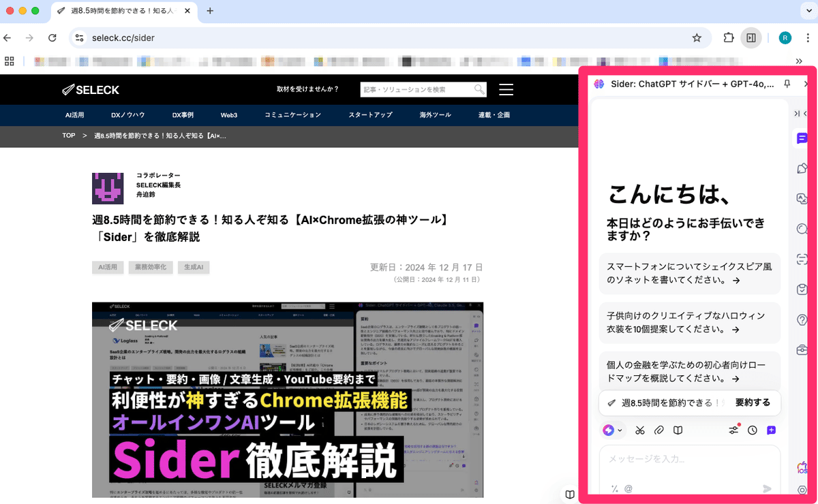Click the book icon at page bottom right

click(569, 494)
